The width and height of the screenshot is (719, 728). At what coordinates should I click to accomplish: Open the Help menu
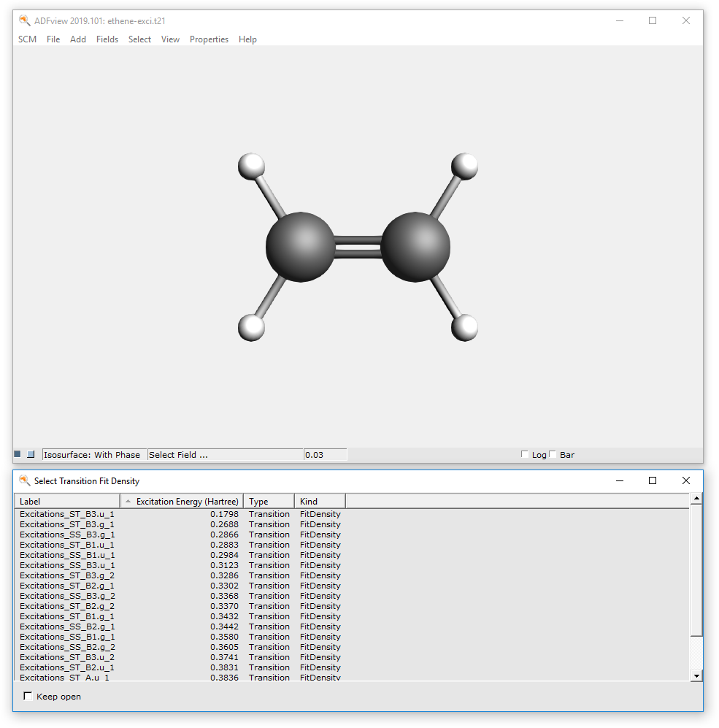tap(248, 39)
